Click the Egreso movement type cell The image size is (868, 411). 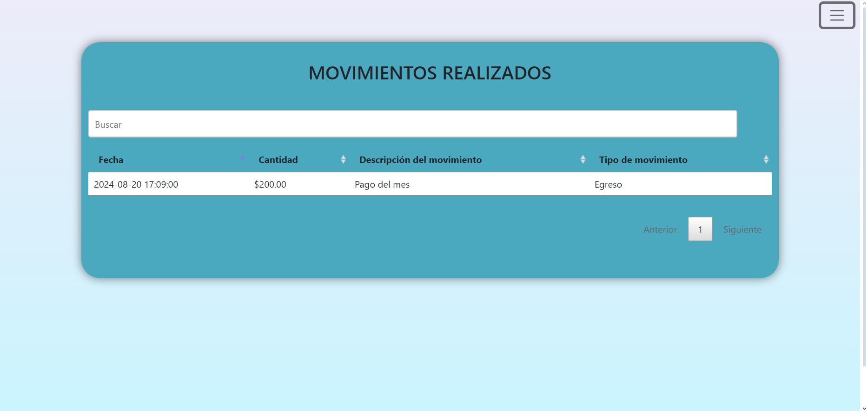(x=608, y=184)
